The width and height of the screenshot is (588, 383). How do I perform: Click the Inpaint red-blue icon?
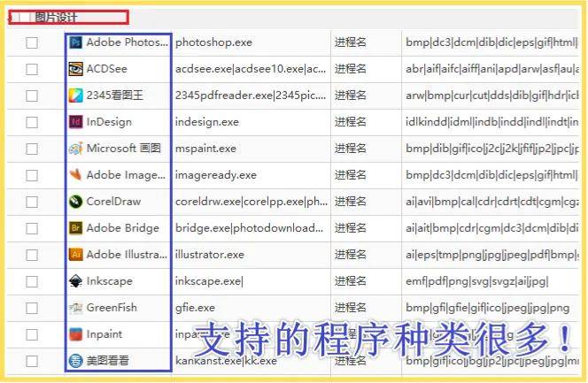76,334
